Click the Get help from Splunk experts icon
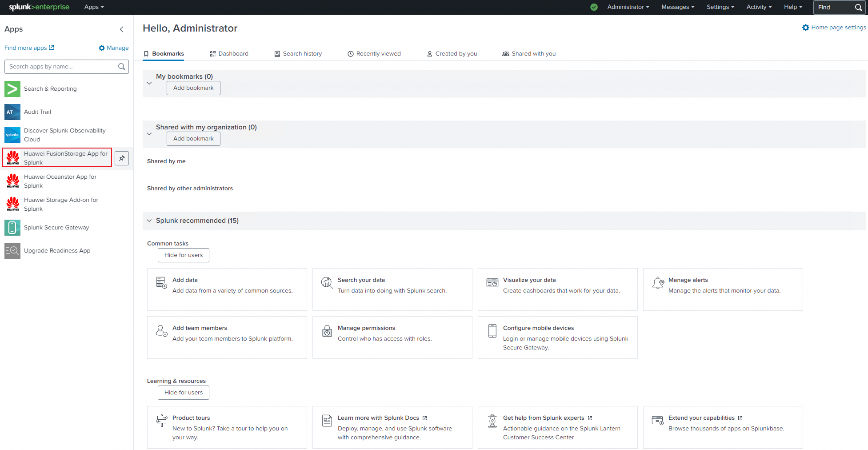This screenshot has width=868, height=450. coord(492,421)
